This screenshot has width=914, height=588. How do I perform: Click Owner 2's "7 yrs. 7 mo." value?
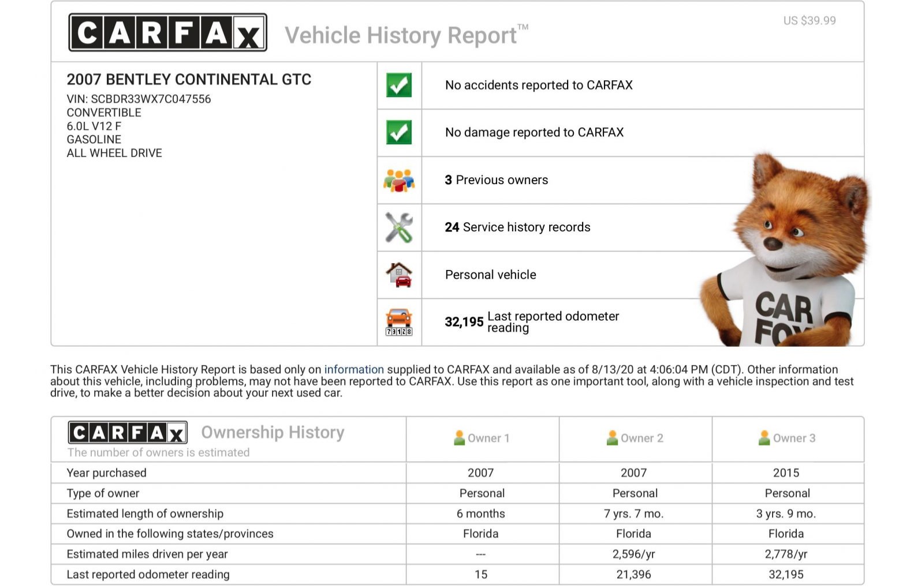633,514
